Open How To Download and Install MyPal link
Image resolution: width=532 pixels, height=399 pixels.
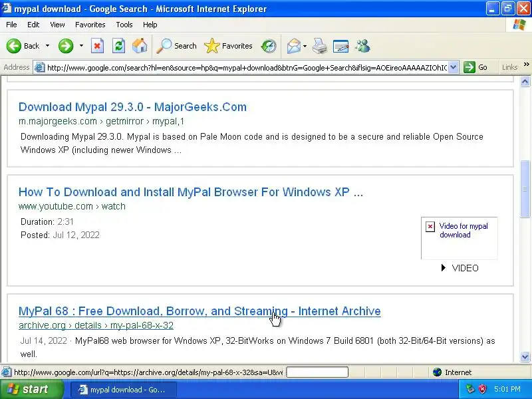click(191, 192)
